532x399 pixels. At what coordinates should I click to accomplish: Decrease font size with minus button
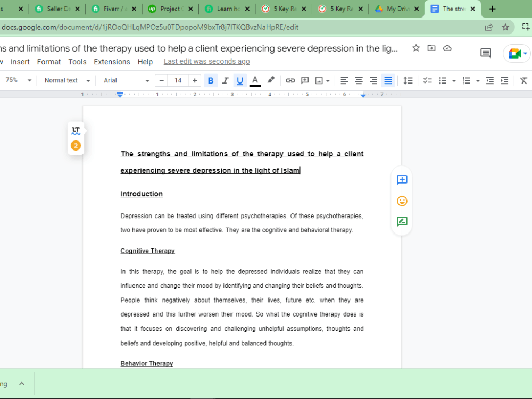coord(162,80)
